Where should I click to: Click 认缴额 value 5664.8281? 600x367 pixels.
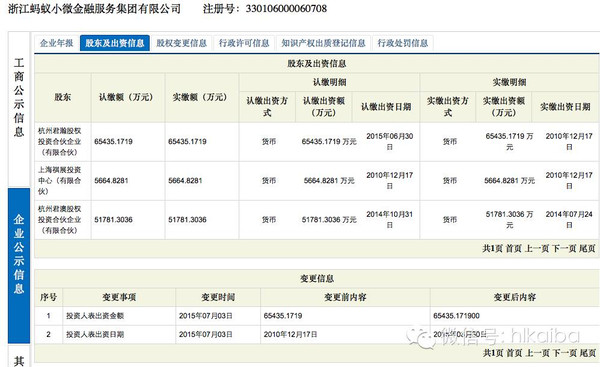click(x=111, y=181)
